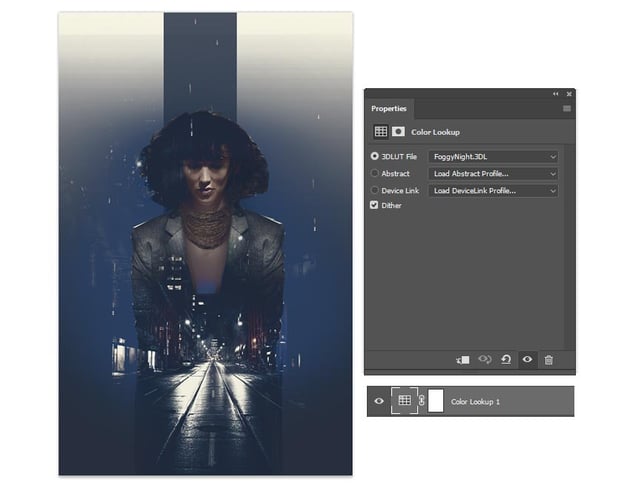Clip adjustment to layer below icon
This screenshot has width=630, height=488.
pos(463,360)
